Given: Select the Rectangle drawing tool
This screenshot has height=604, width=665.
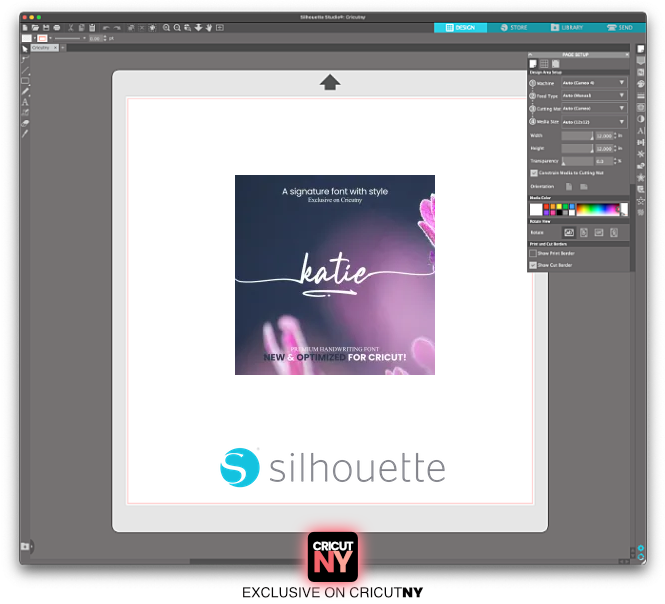Looking at the screenshot, I should [25, 81].
